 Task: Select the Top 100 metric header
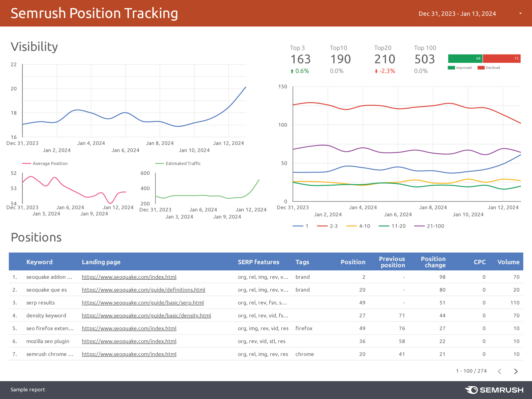[x=425, y=48]
